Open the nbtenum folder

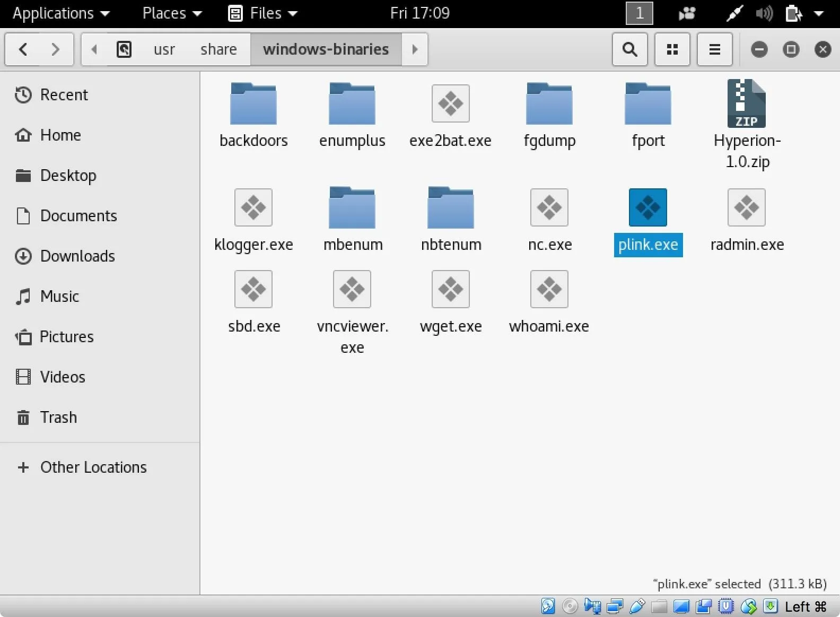[451, 207]
